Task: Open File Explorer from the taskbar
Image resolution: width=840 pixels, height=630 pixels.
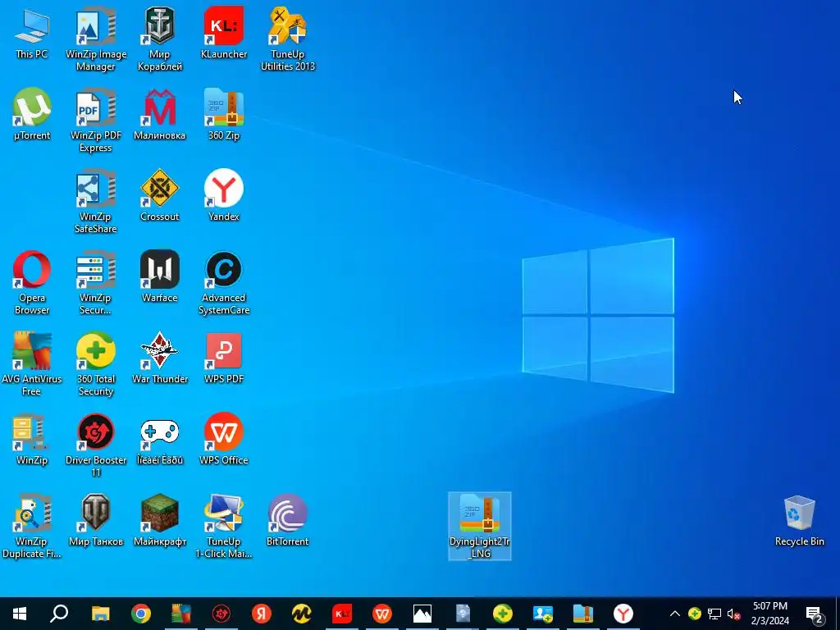Action: click(101, 614)
